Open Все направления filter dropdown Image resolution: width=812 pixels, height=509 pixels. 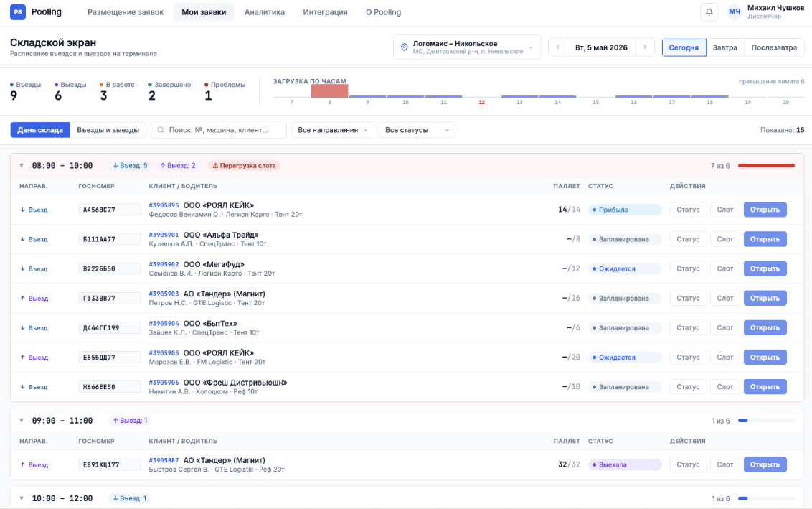point(332,130)
